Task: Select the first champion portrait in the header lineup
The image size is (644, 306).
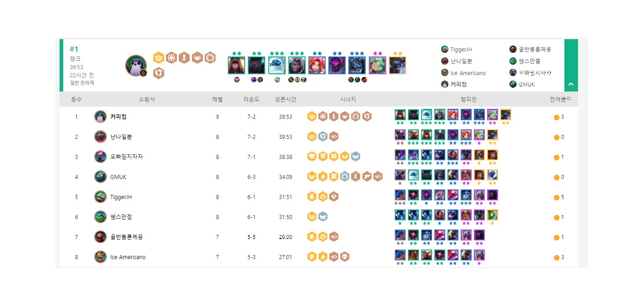Action: tap(236, 65)
